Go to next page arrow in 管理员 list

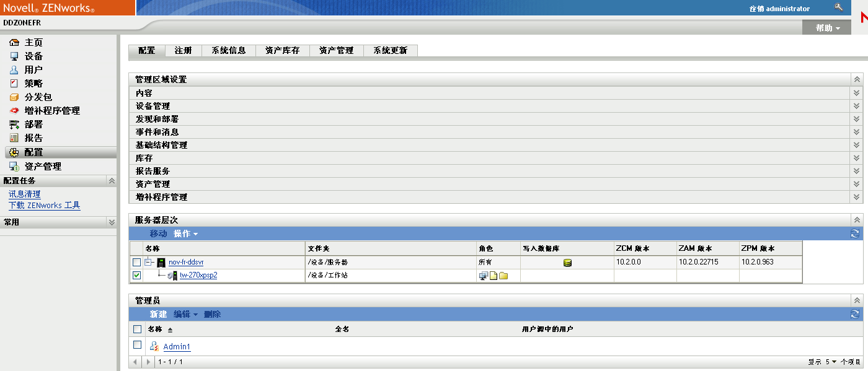click(148, 361)
